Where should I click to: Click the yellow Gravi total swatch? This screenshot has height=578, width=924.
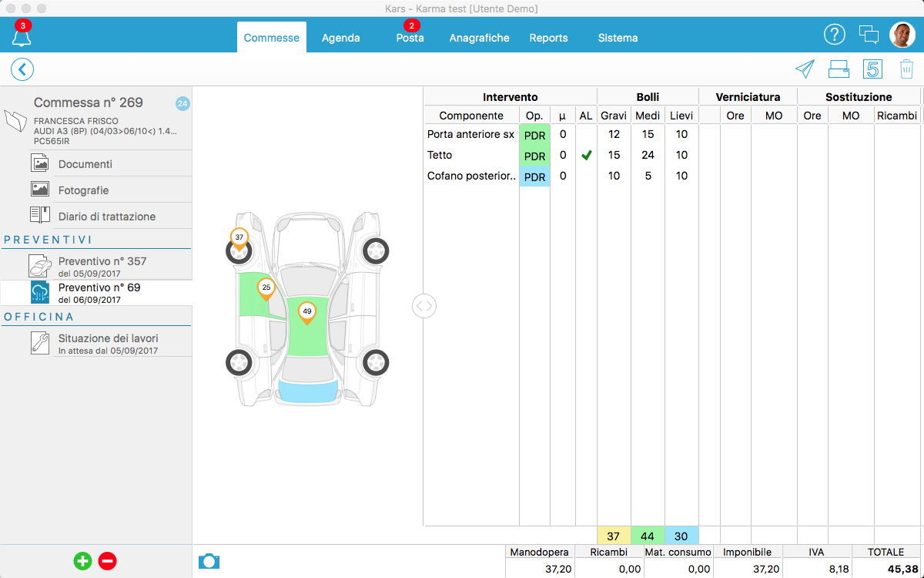click(614, 536)
